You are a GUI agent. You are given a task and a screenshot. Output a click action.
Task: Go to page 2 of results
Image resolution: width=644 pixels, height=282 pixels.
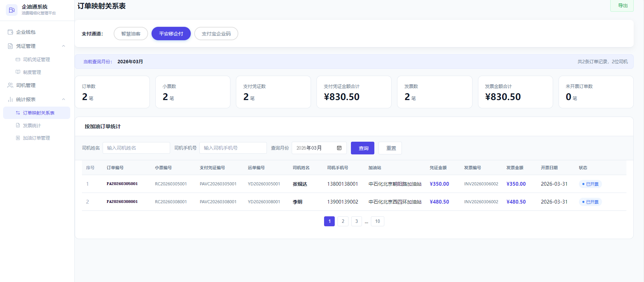pyautogui.click(x=343, y=221)
